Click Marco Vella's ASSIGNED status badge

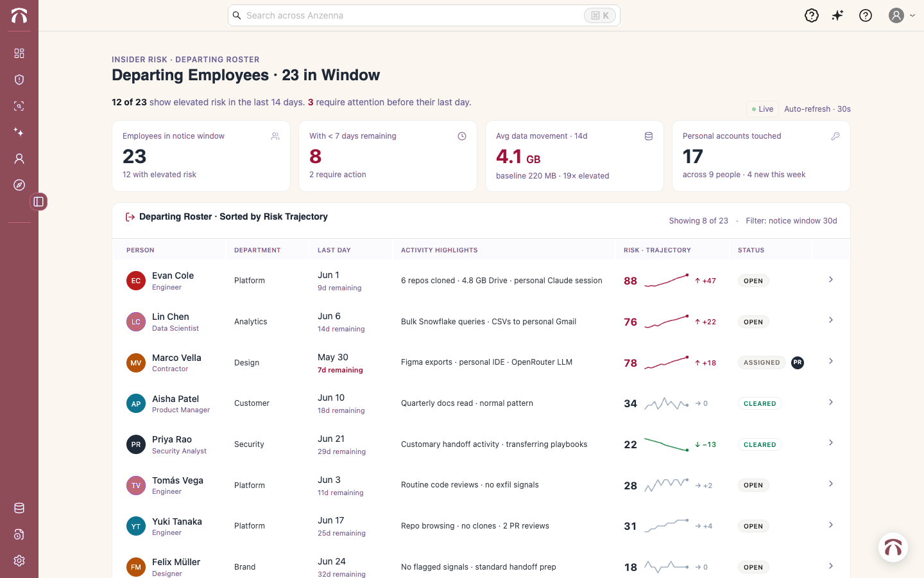762,363
